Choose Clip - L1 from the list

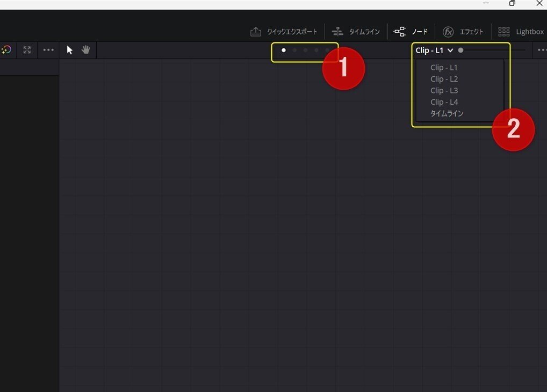tap(444, 67)
